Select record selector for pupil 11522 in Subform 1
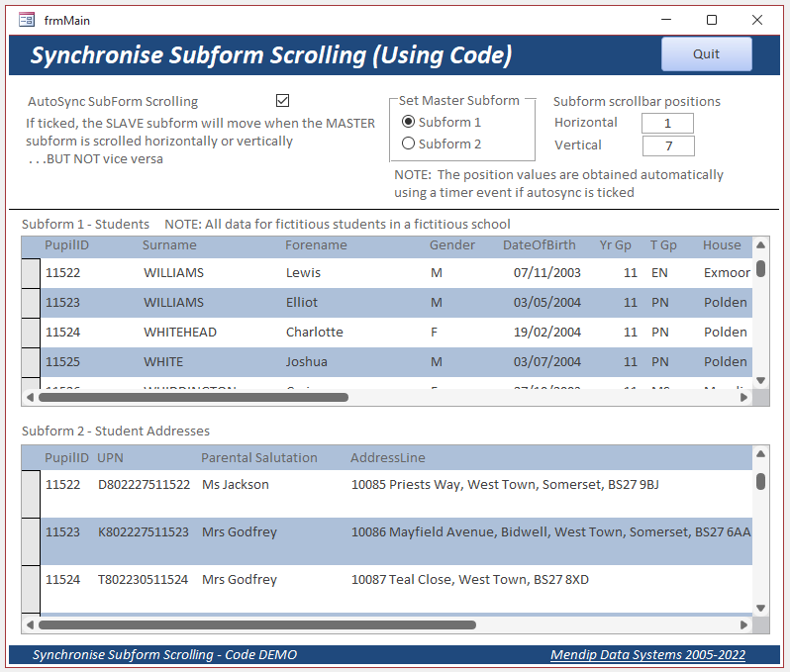 point(31,273)
